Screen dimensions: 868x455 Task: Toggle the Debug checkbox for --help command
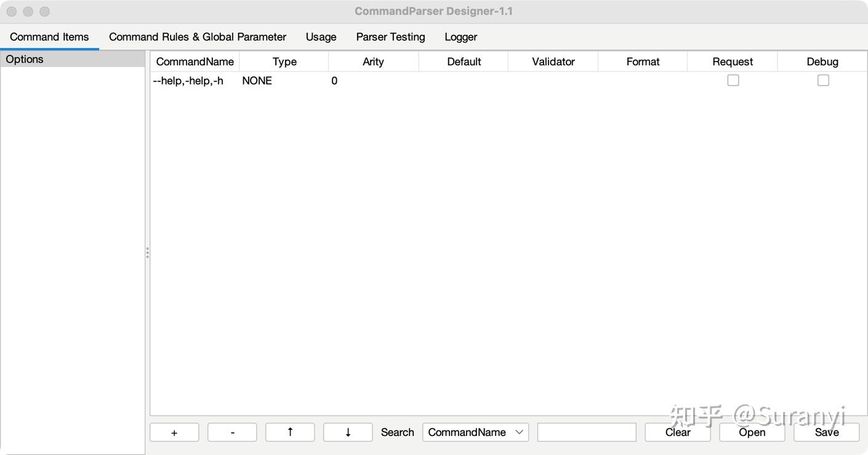click(x=823, y=79)
